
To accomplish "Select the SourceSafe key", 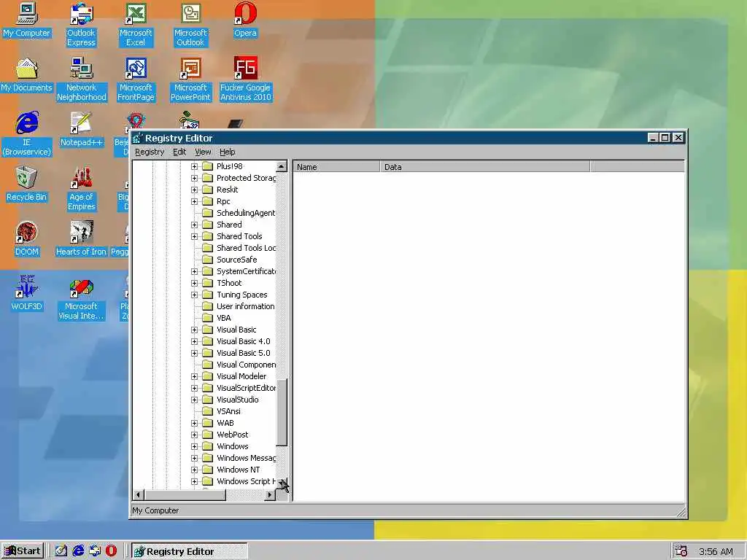I will click(x=236, y=260).
